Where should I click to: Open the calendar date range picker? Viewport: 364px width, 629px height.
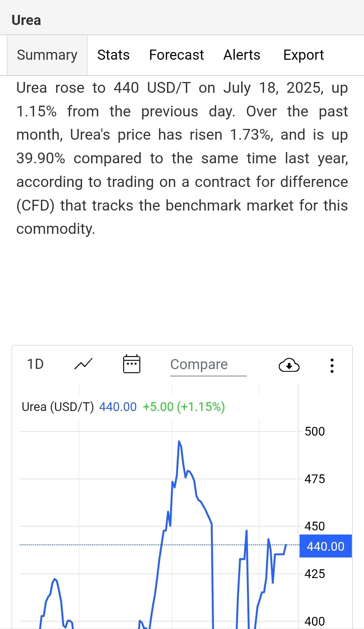point(132,364)
